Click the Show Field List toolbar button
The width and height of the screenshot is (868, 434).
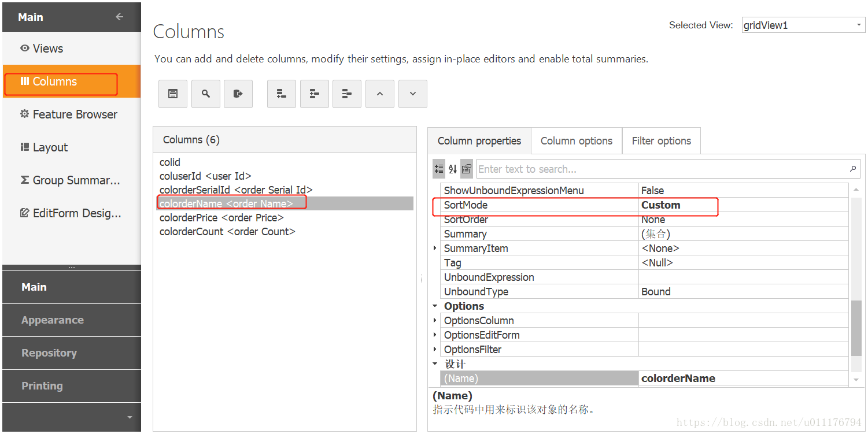pos(173,94)
